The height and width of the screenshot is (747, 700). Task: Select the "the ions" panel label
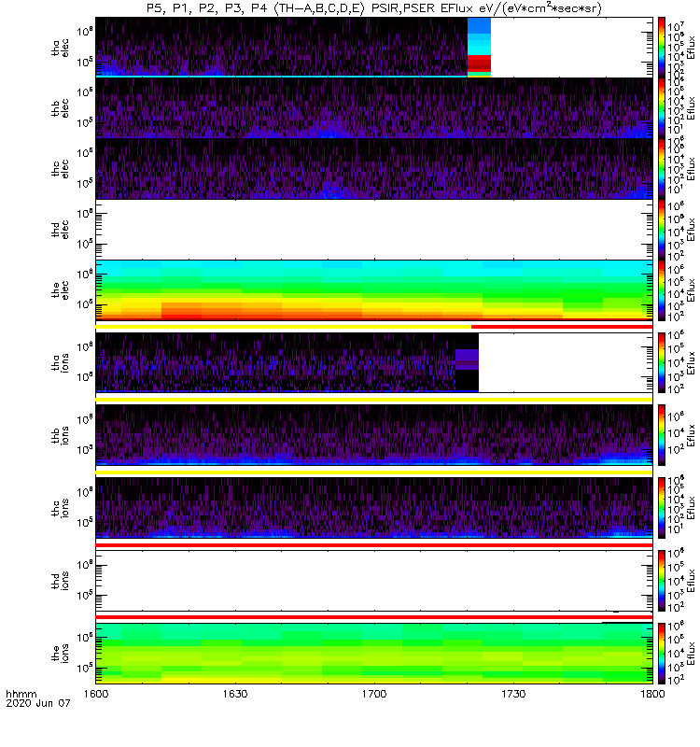click(60, 653)
